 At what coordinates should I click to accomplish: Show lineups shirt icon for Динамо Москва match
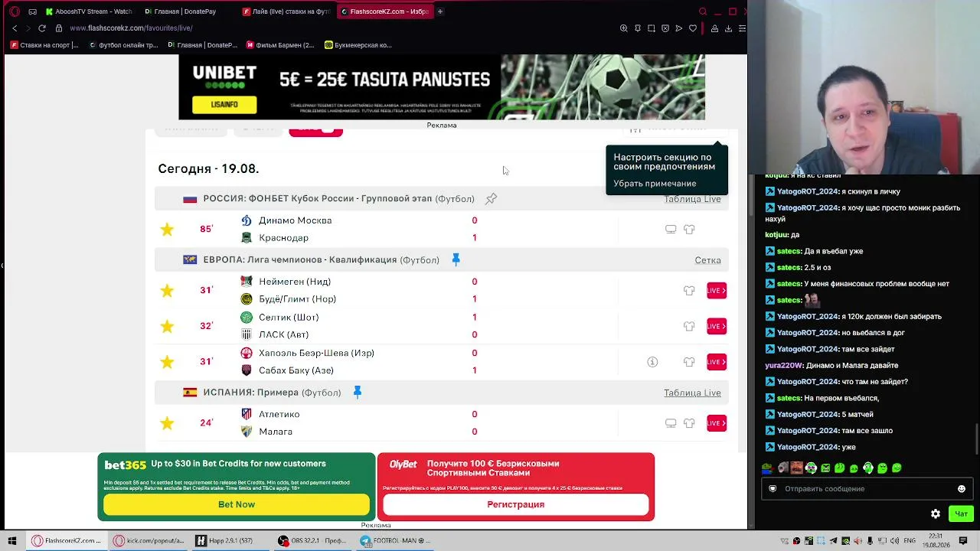[689, 229]
